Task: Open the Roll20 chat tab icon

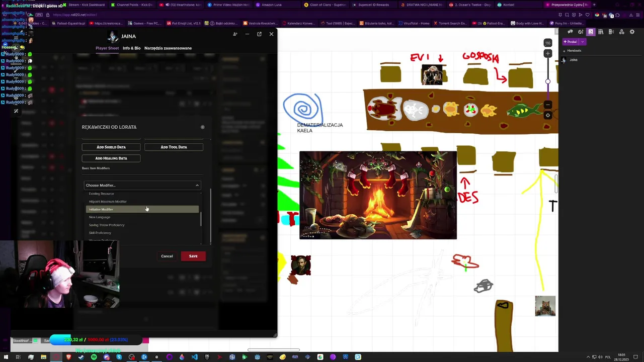Action: tap(571, 32)
